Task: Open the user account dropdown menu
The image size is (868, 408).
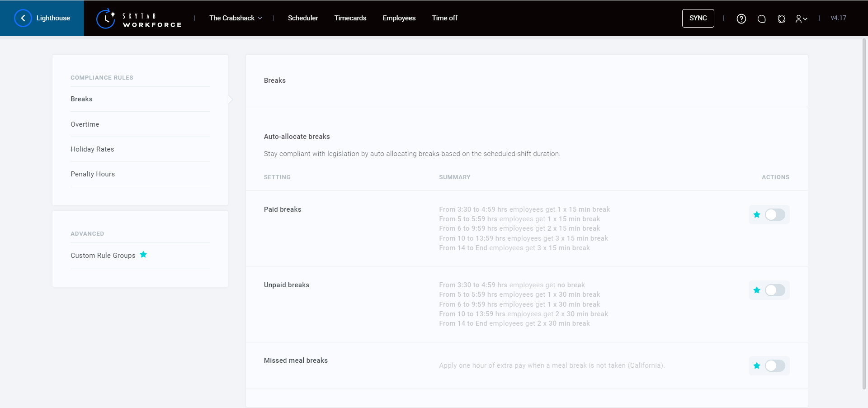Action: pos(801,19)
